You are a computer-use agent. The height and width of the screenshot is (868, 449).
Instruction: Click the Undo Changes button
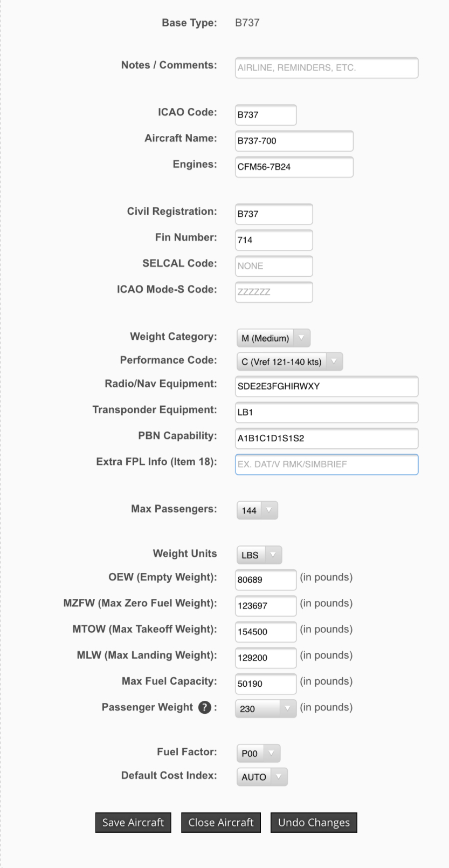click(x=314, y=823)
